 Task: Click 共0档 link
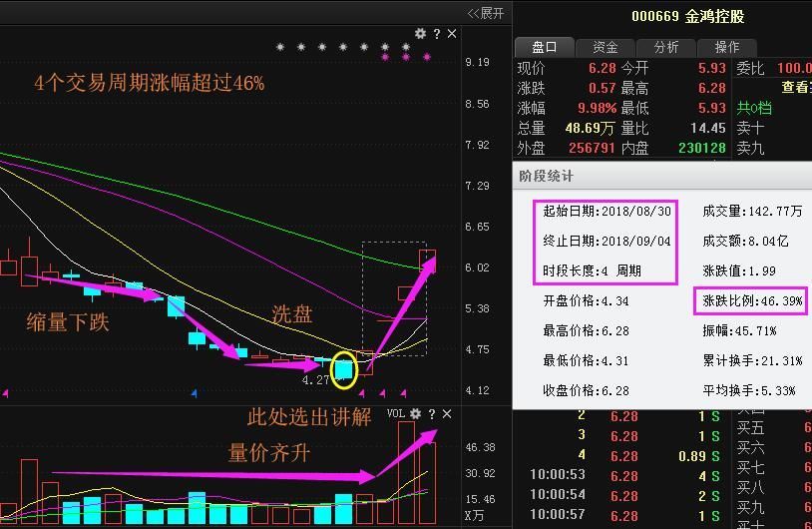754,108
